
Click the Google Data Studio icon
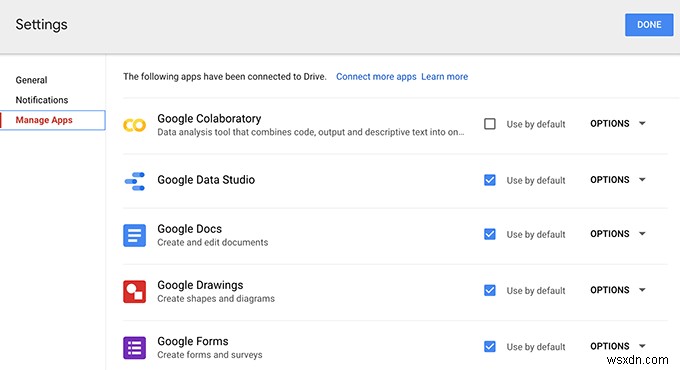pyautogui.click(x=134, y=181)
